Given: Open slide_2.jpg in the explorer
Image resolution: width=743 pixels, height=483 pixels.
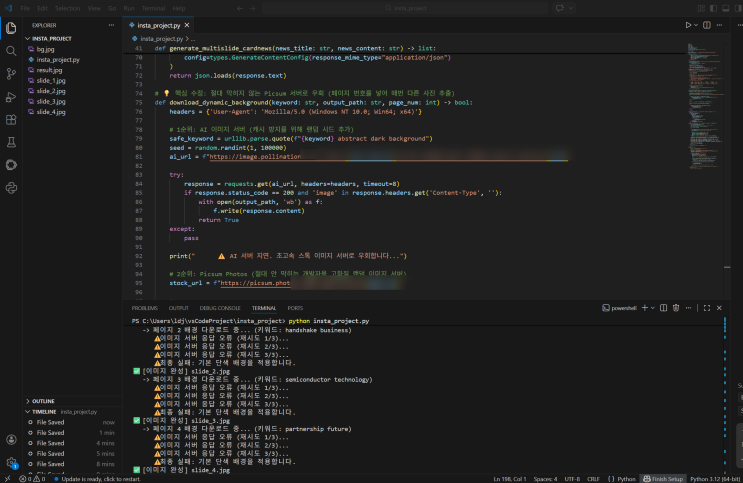Looking at the screenshot, I should tap(51, 91).
